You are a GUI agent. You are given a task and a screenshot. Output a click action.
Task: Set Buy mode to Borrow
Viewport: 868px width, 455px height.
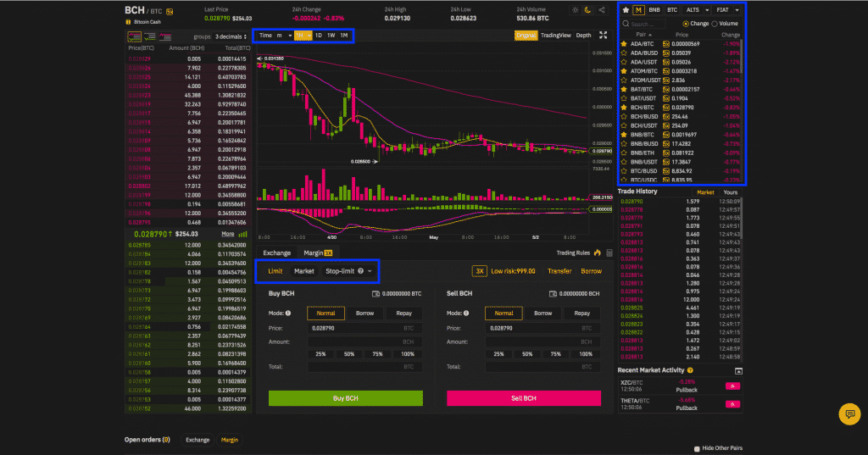tap(364, 314)
